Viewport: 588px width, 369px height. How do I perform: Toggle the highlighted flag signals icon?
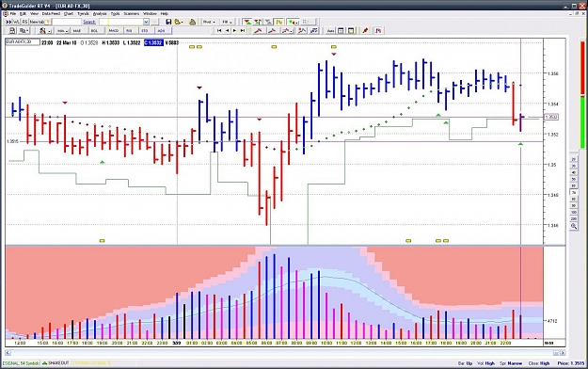(278, 22)
